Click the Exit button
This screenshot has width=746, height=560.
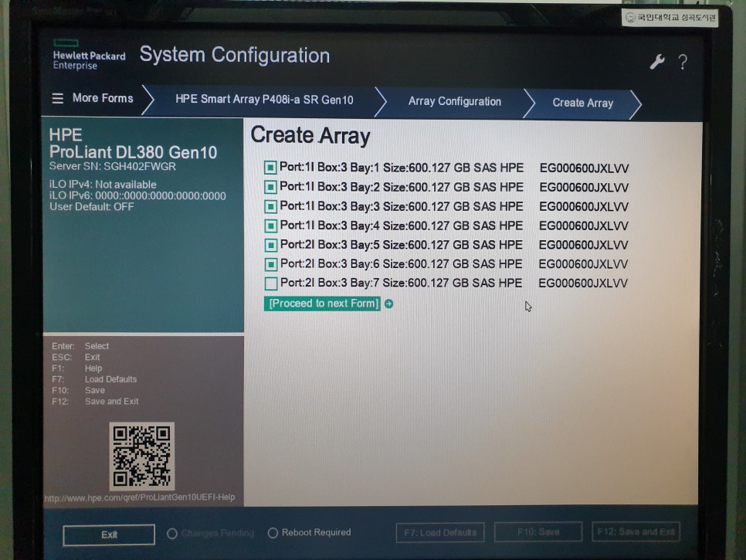[109, 535]
